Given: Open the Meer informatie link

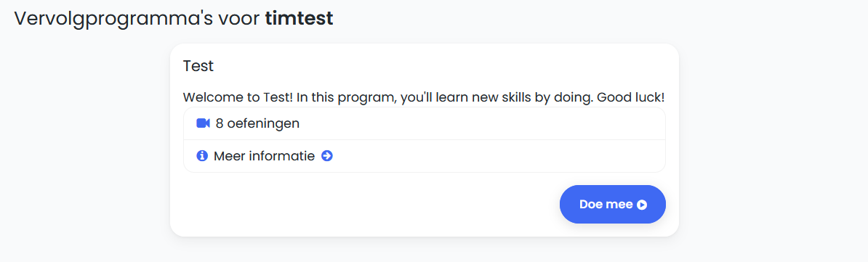Looking at the screenshot, I should (264, 156).
